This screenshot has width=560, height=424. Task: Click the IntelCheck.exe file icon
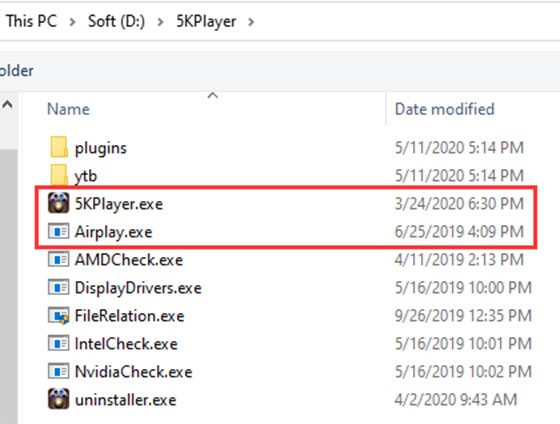tap(59, 343)
